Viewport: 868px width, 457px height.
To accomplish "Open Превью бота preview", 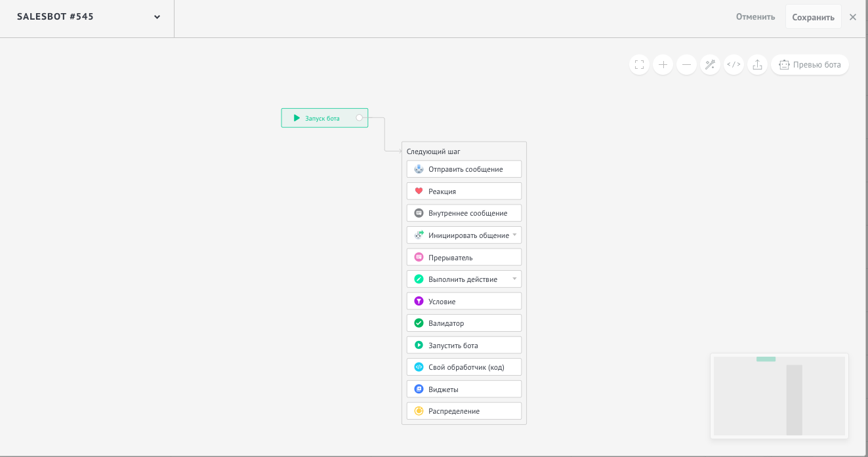I will coord(810,65).
